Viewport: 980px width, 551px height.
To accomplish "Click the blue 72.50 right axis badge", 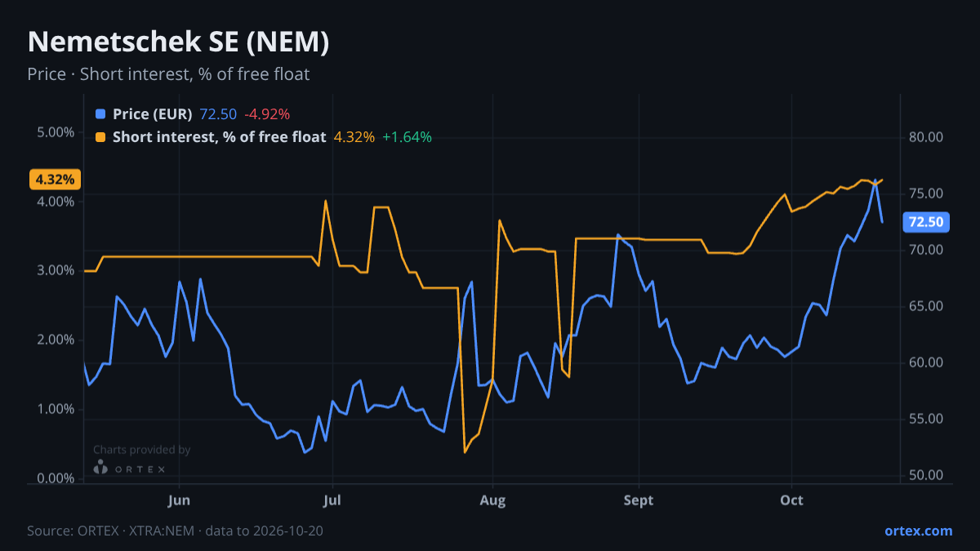I will 926,222.
